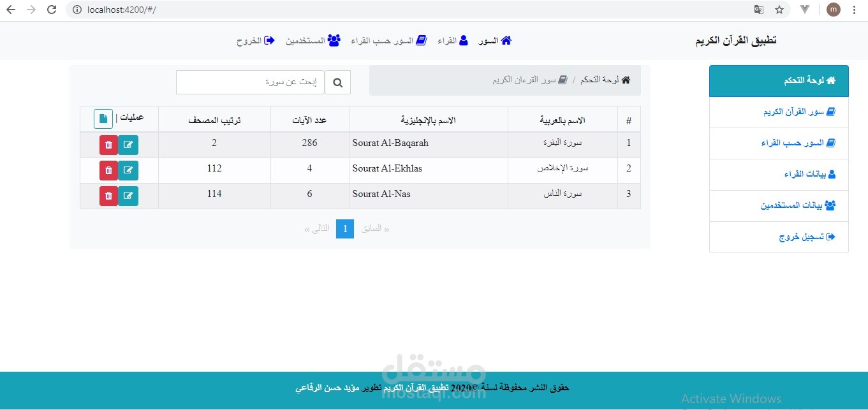Bookmark the page with the star icon
Image resolution: width=868 pixels, height=410 pixels.
pos(779,10)
